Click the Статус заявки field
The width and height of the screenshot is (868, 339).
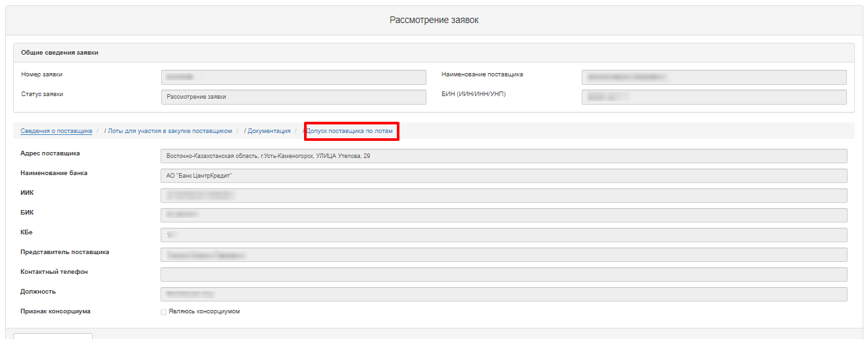294,97
